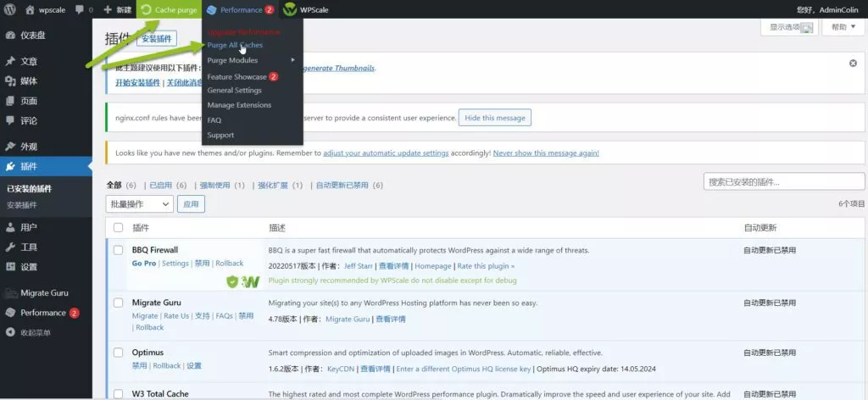The width and height of the screenshot is (868, 400).
Task: Expand the Purge Modules submenu
Action: click(252, 60)
